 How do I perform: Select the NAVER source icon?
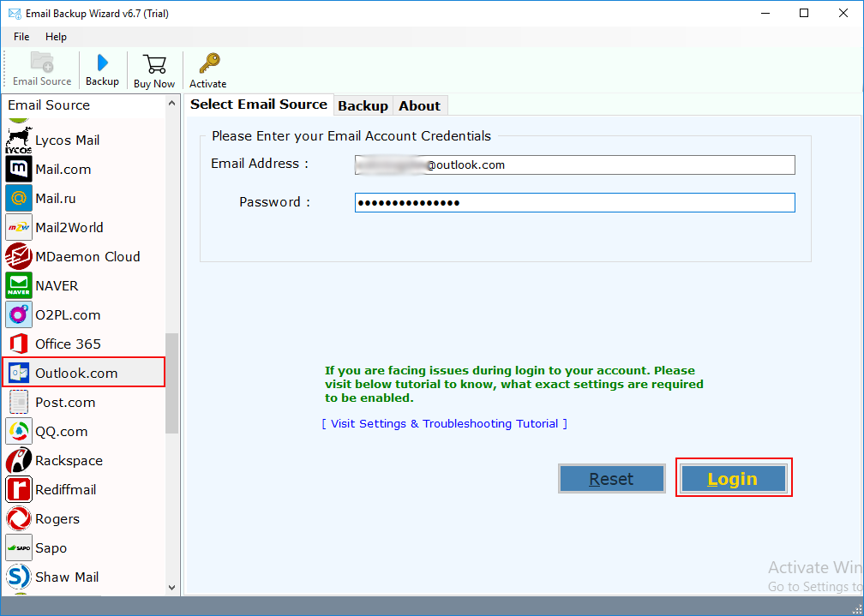click(x=19, y=285)
